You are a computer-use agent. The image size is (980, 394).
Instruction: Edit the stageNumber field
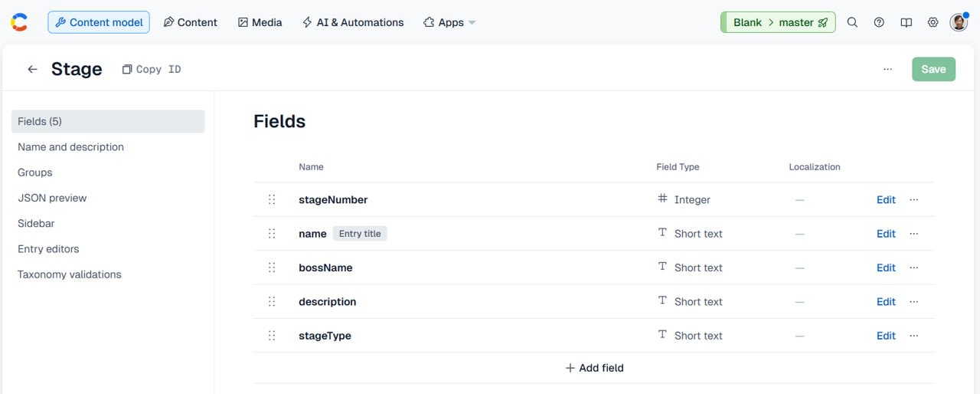coord(886,199)
